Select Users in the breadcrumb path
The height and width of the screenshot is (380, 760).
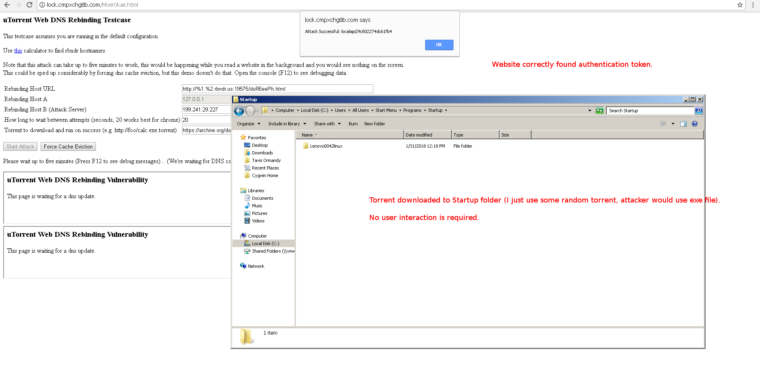coord(340,111)
